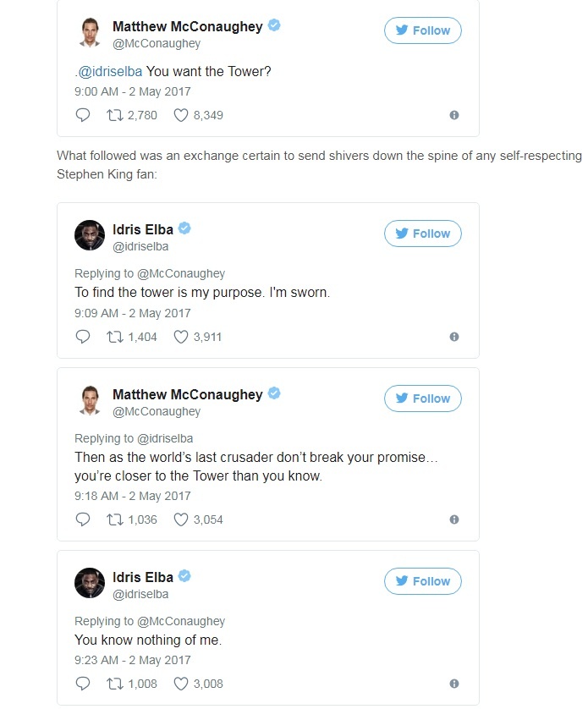The image size is (588, 709).
Task: Follow Idris Elba in the last tweet
Action: click(423, 581)
